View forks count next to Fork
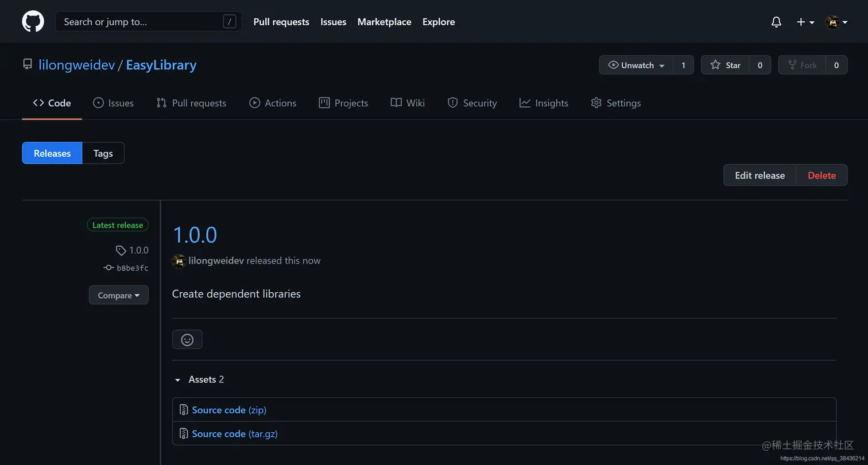The width and height of the screenshot is (868, 465). [x=836, y=65]
